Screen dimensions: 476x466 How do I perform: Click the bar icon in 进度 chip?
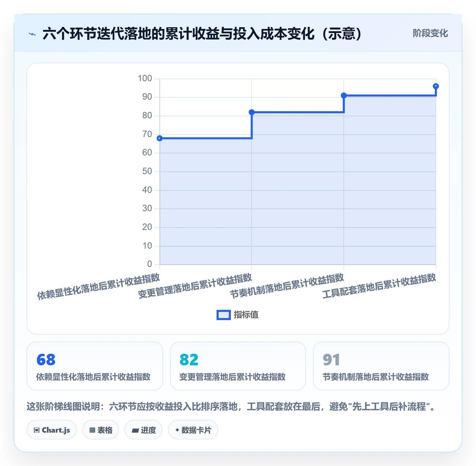pyautogui.click(x=135, y=431)
